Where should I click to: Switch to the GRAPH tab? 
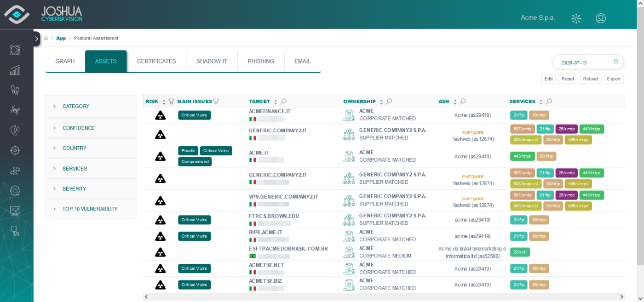pos(65,61)
